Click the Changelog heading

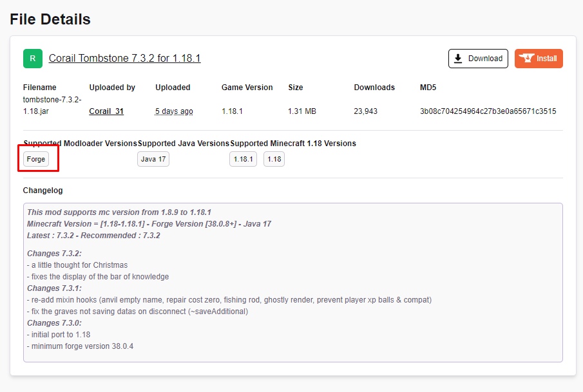[x=43, y=191]
